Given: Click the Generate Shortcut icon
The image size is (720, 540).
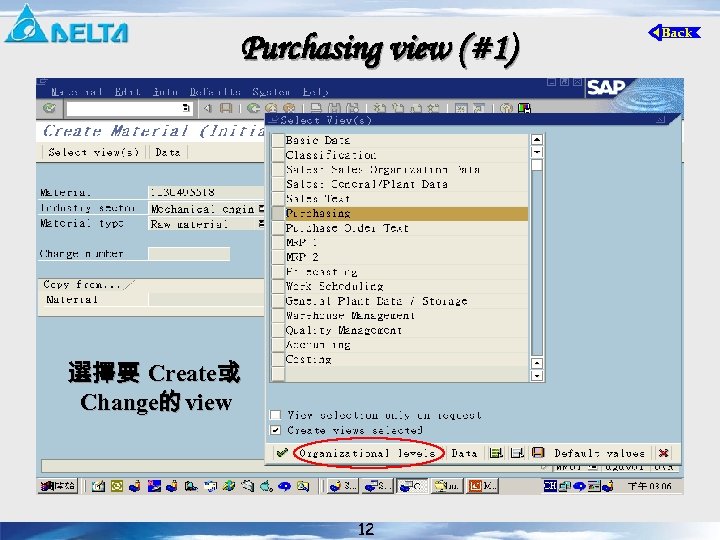Looking at the screenshot, I should point(479,108).
